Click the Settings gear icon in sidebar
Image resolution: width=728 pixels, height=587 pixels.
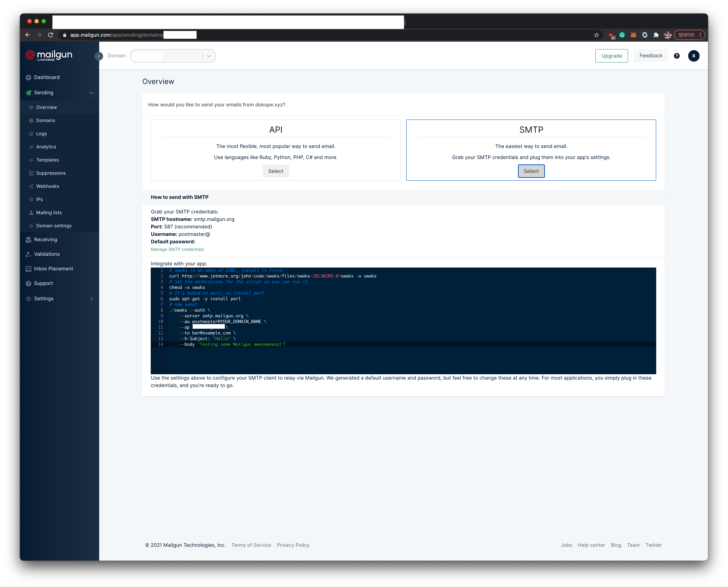coord(28,299)
